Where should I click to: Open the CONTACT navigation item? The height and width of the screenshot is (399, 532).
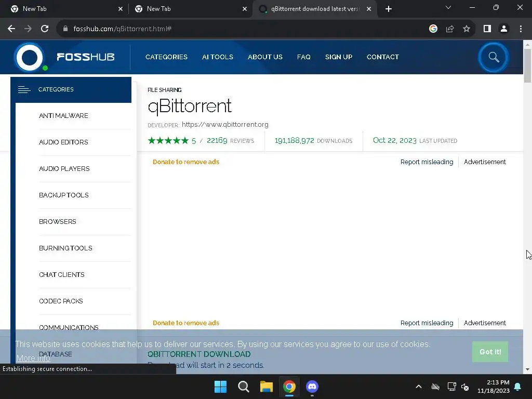tap(383, 57)
